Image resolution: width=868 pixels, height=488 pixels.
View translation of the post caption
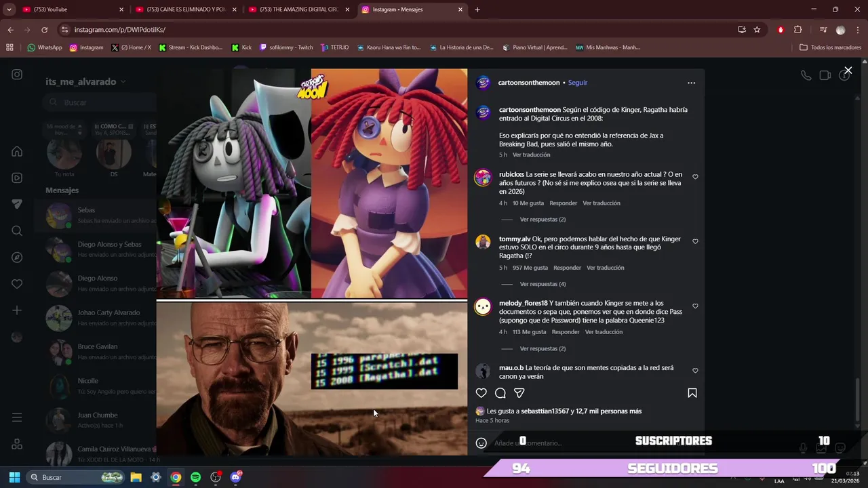[532, 155]
